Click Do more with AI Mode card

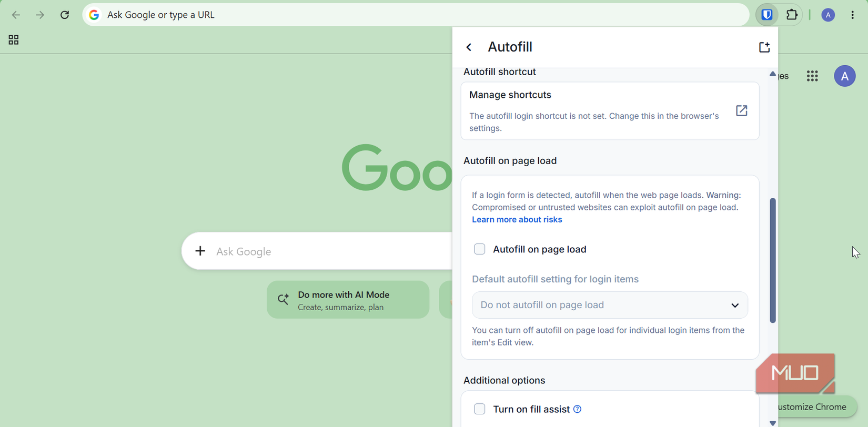pyautogui.click(x=348, y=300)
